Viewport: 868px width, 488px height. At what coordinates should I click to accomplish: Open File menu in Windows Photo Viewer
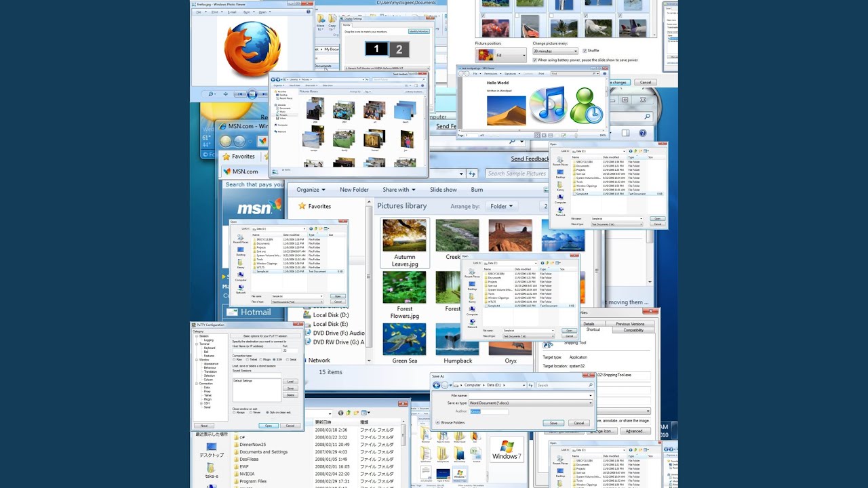tap(201, 12)
